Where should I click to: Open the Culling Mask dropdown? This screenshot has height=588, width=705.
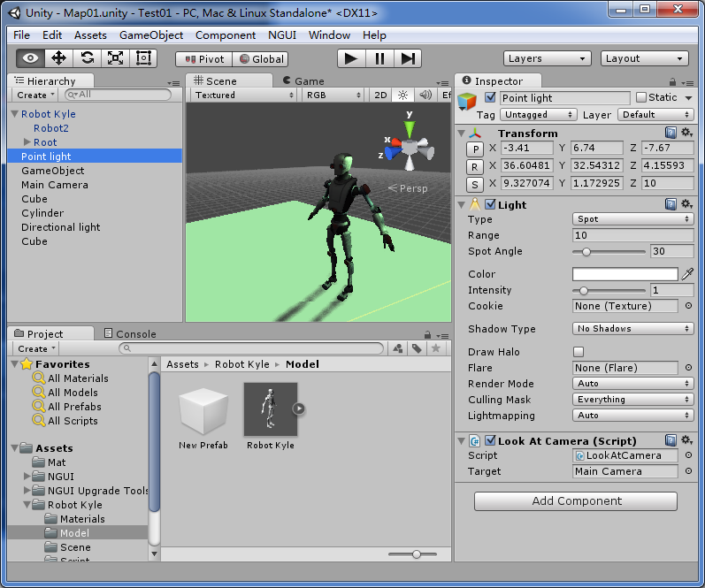pos(632,399)
